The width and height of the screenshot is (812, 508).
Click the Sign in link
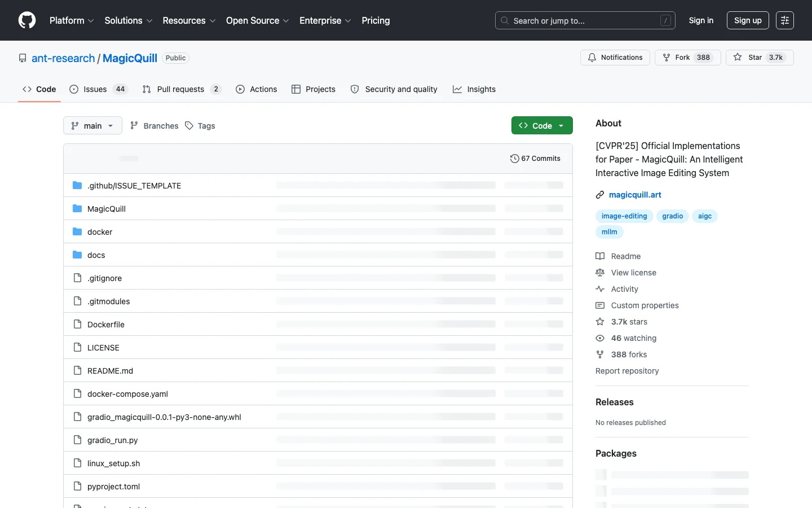[701, 20]
